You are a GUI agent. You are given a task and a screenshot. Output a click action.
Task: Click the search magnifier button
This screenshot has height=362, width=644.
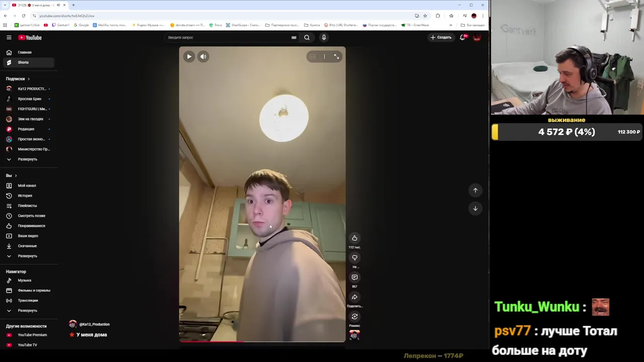click(307, 37)
